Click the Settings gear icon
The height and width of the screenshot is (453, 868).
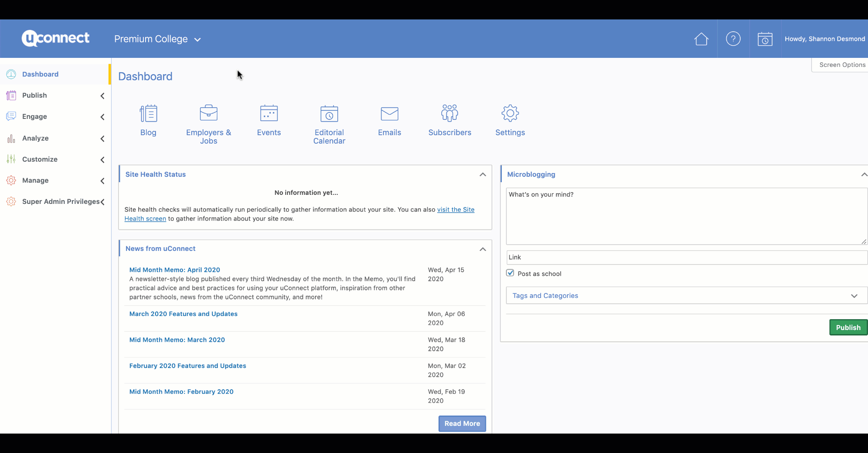510,113
